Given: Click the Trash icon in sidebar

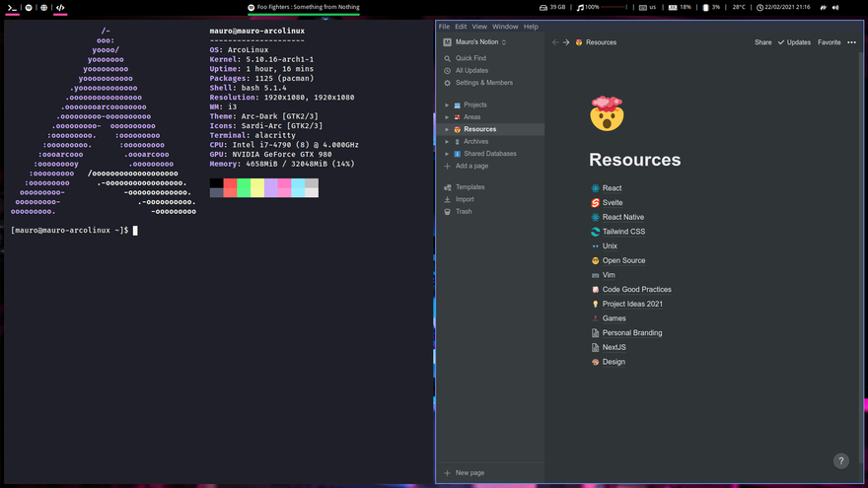Looking at the screenshot, I should (x=448, y=211).
